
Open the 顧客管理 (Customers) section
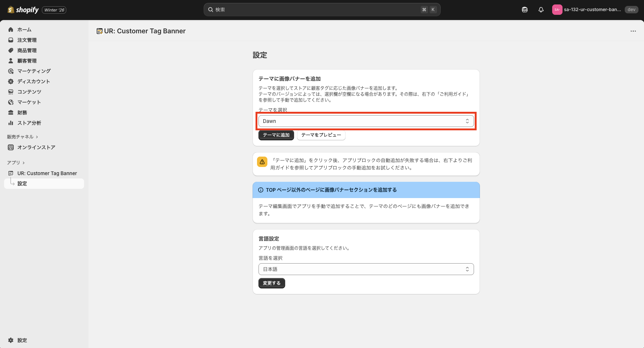point(27,61)
